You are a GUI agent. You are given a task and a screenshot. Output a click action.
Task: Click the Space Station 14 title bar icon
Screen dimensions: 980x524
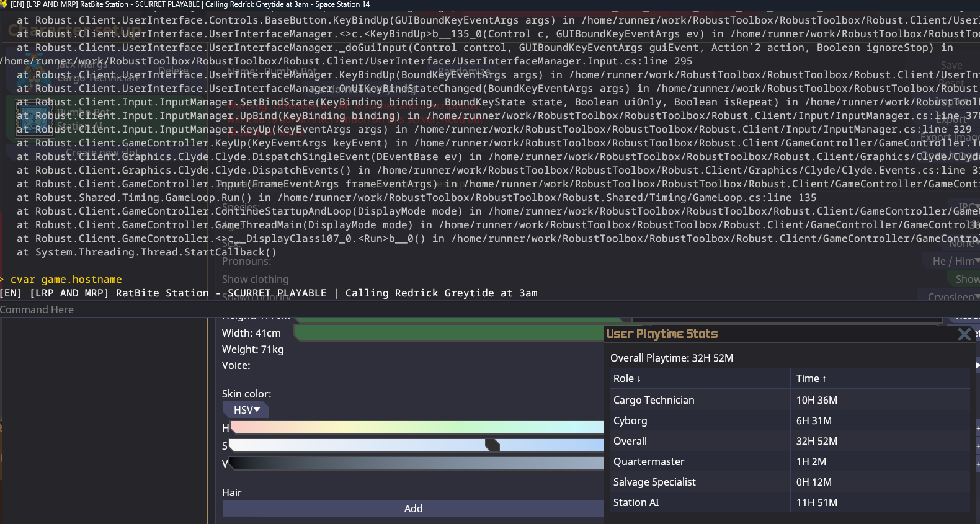(4, 4)
